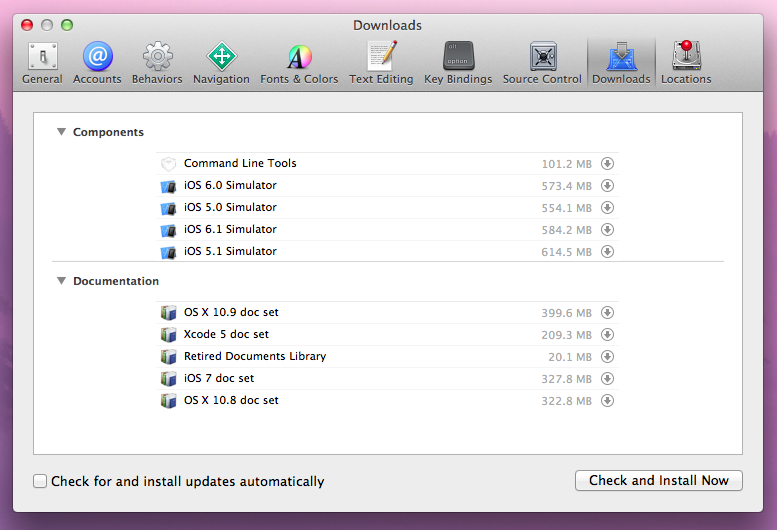Screen dimensions: 777x530
Task: Select the Xcode 5 doc set entry
Action: pos(226,334)
